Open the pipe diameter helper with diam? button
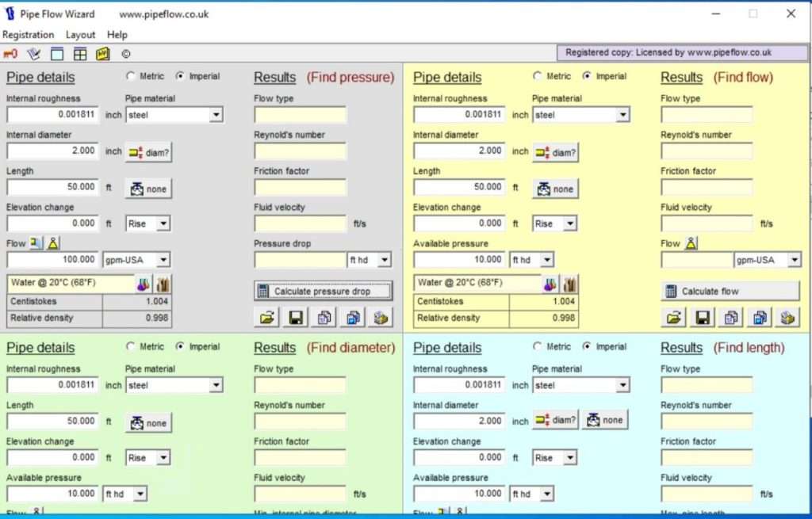Screen dimensions: 812x519 point(148,151)
